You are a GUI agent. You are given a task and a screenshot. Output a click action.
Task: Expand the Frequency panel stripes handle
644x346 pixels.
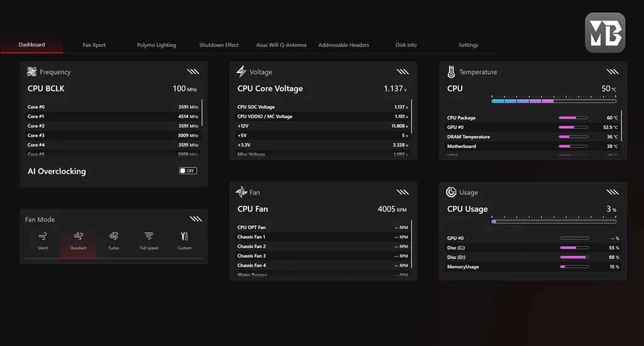pyautogui.click(x=193, y=72)
